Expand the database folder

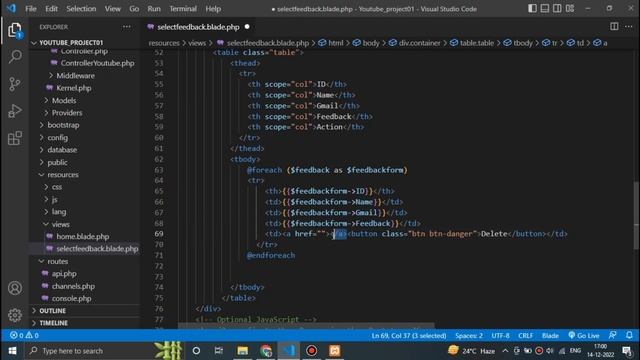(x=62, y=150)
